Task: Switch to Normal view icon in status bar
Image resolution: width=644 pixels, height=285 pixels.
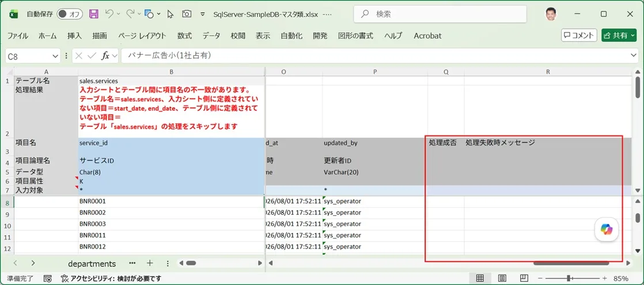Action: tap(480, 279)
